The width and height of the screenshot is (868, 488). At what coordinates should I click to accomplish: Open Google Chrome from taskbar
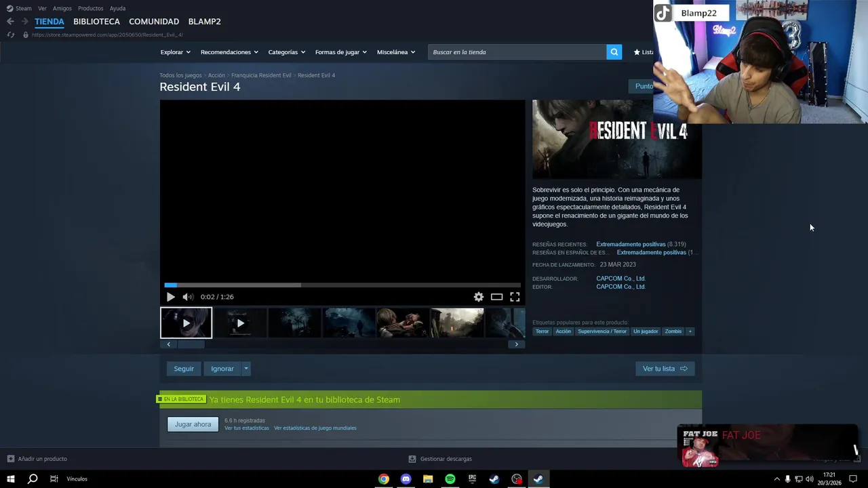384,479
